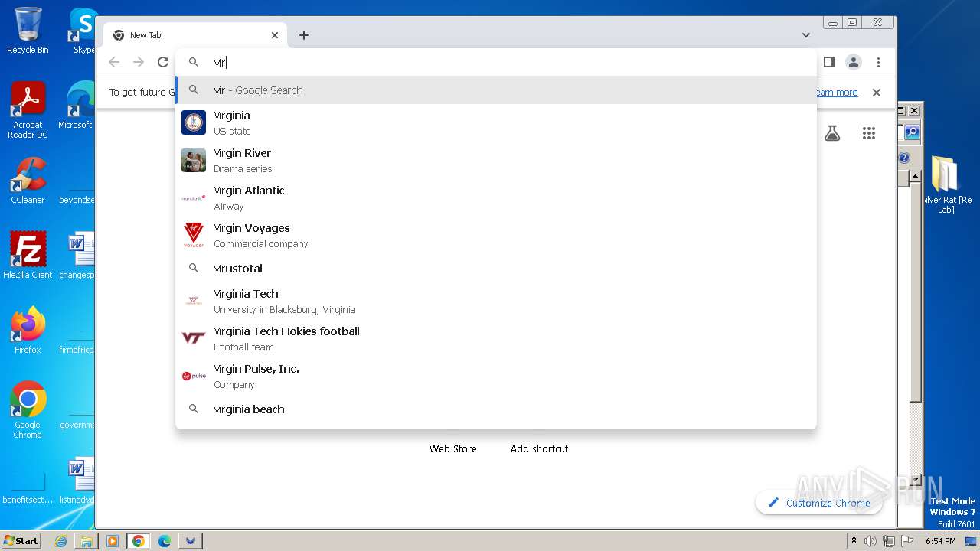Show hidden tray icons arrow
980x551 pixels.
(854, 541)
